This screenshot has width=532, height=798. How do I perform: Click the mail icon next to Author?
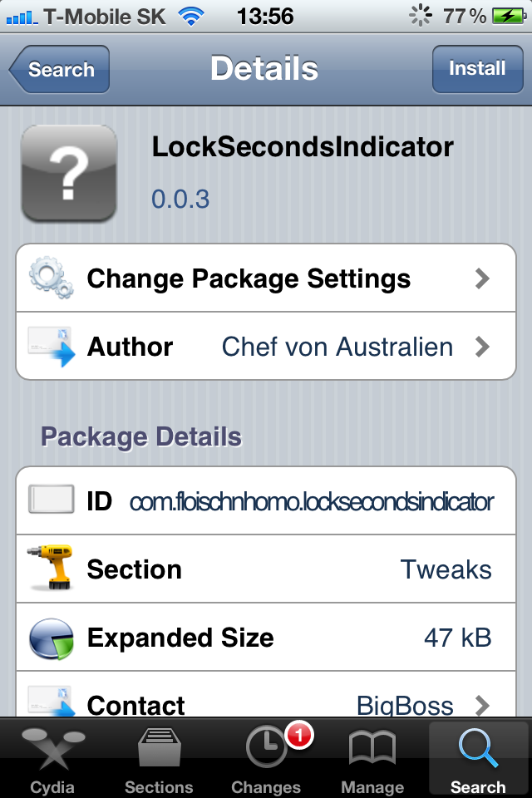coord(51,347)
